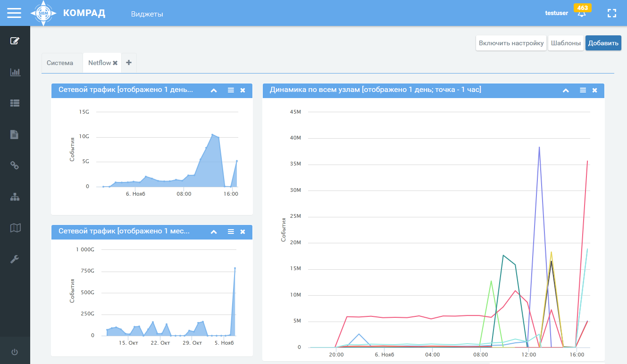The width and height of the screenshot is (627, 364).
Task: Click the Динамика по всем узлам title
Action: pos(376,90)
